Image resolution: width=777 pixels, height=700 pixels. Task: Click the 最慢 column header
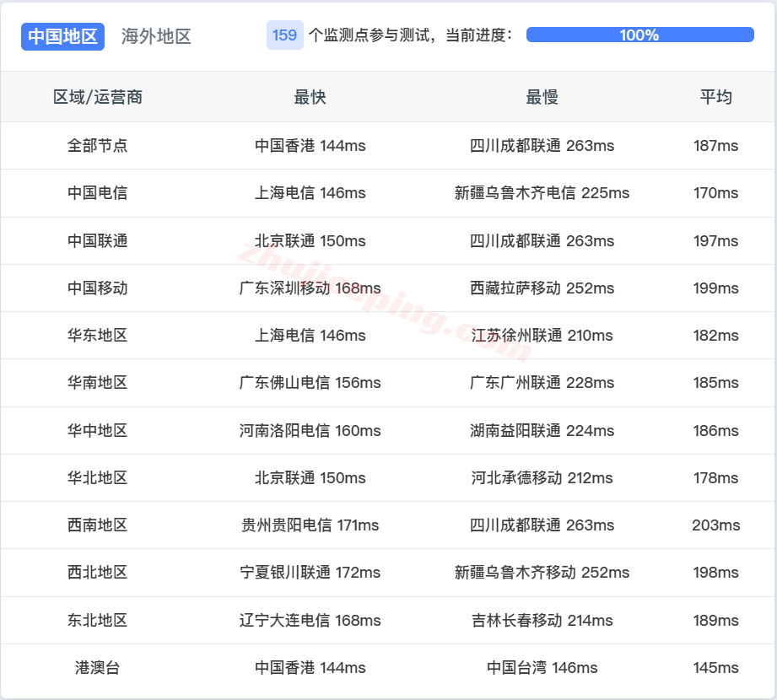click(542, 97)
